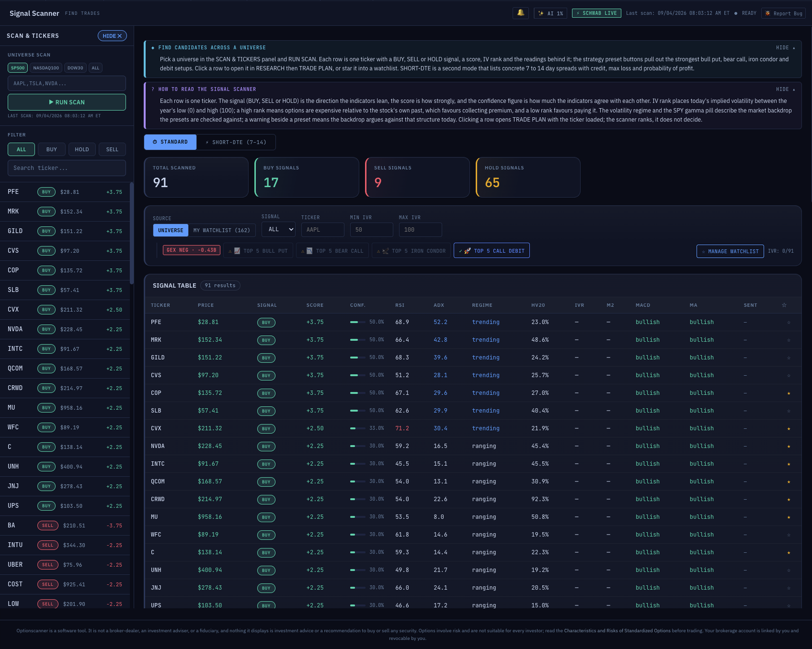Viewport: 812px width, 649px height.
Task: Select the DOW30 universe
Action: click(75, 68)
